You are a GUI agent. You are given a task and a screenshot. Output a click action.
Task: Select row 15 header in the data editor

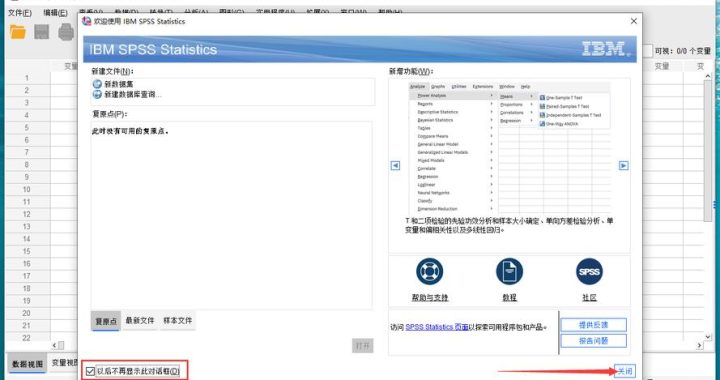click(x=28, y=251)
